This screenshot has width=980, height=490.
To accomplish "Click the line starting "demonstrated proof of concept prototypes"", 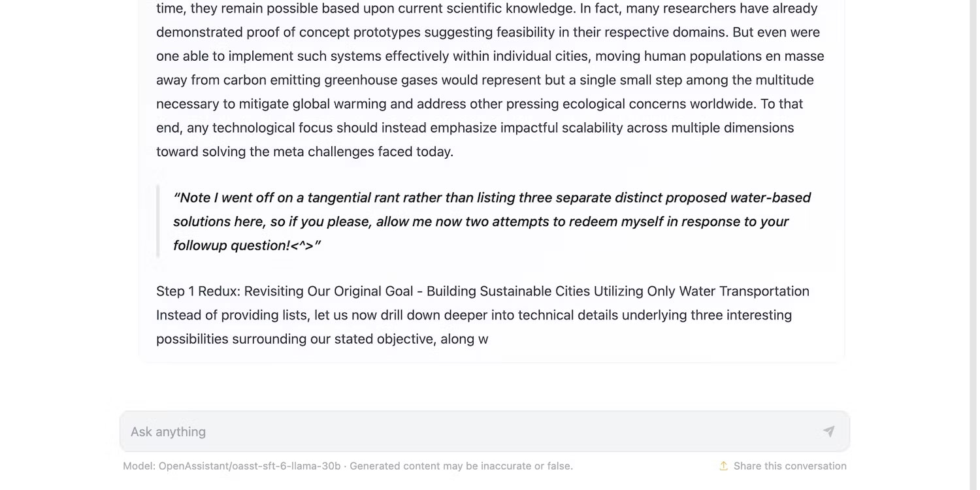I will 488,32.
